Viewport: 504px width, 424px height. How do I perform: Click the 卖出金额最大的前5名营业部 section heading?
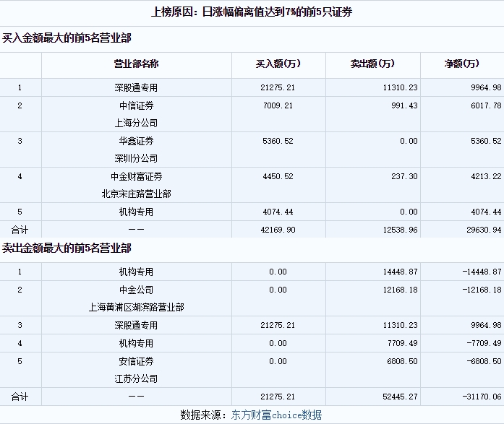pos(67,248)
